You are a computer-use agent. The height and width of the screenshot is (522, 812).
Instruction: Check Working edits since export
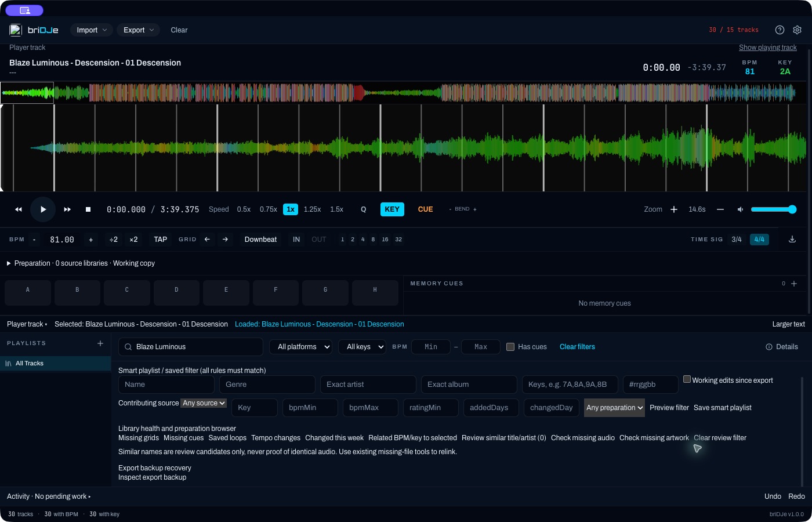pos(687,379)
